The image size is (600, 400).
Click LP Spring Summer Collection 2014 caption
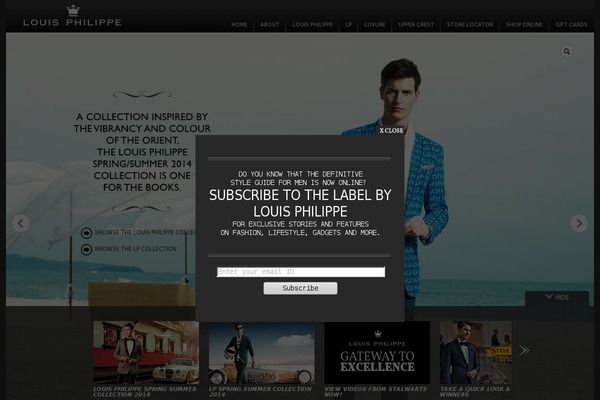(260, 392)
